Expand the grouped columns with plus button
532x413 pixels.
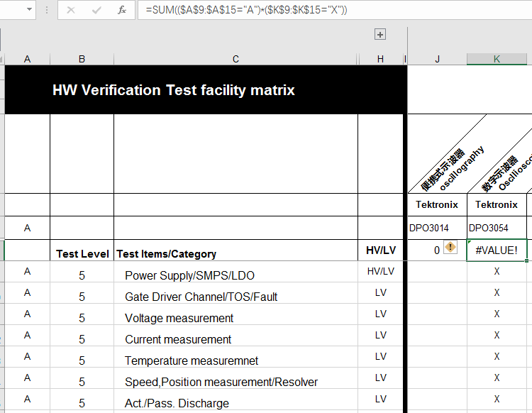[380, 34]
